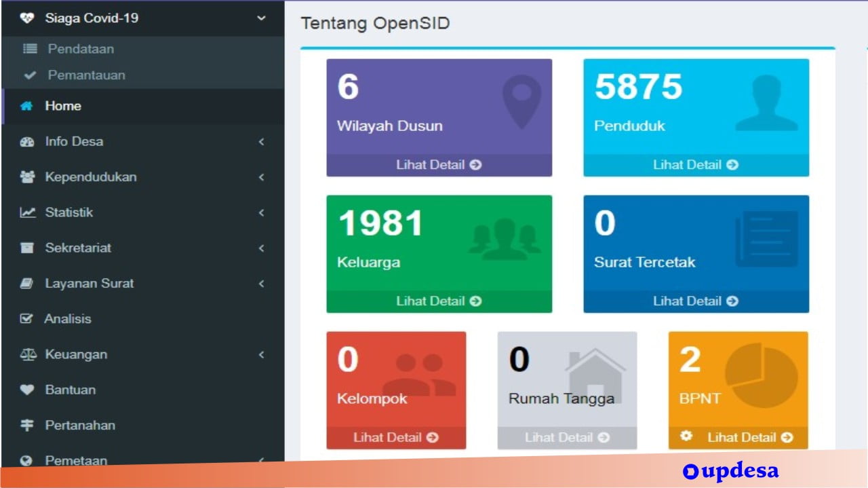The image size is (868, 488).
Task: Open Lihat Detail for Wilayah Dusun
Action: [x=439, y=165]
